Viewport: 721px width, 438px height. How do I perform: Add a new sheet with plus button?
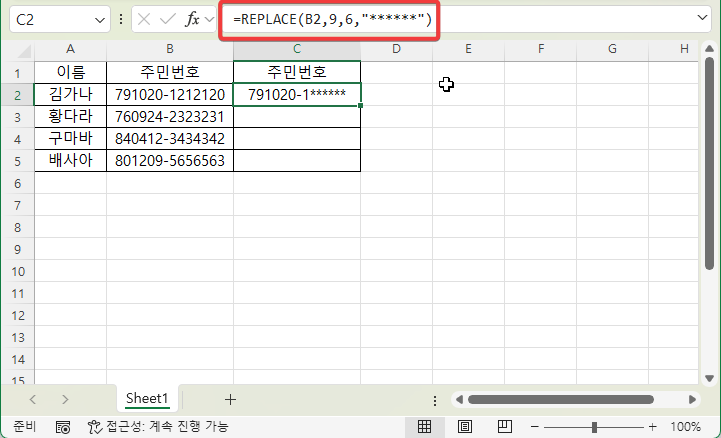[230, 399]
